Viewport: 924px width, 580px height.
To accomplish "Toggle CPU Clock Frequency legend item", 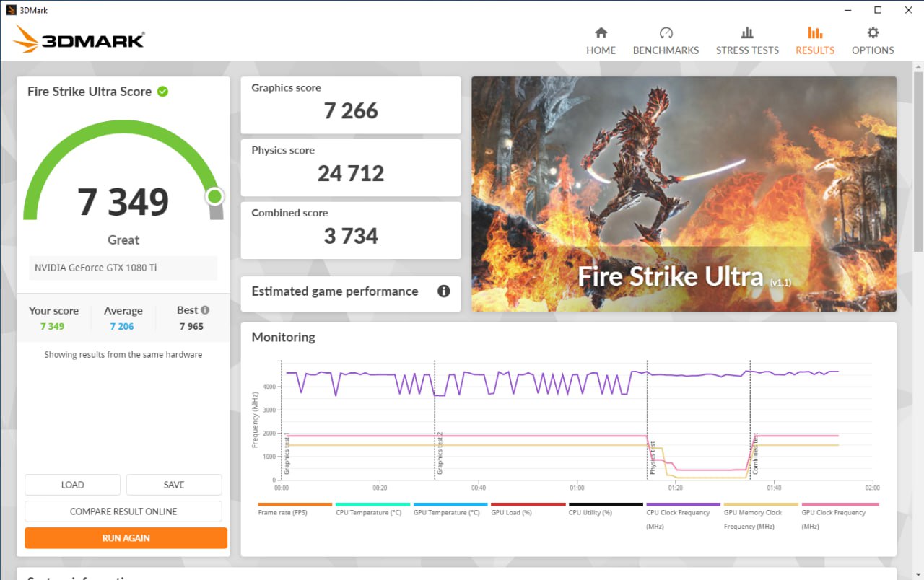I will click(683, 517).
